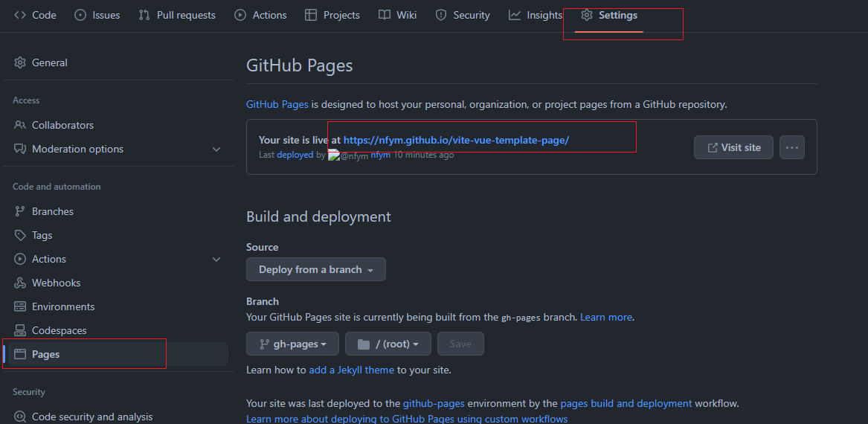Click the Environments server icon
This screenshot has height=424, width=868.
coord(20,306)
